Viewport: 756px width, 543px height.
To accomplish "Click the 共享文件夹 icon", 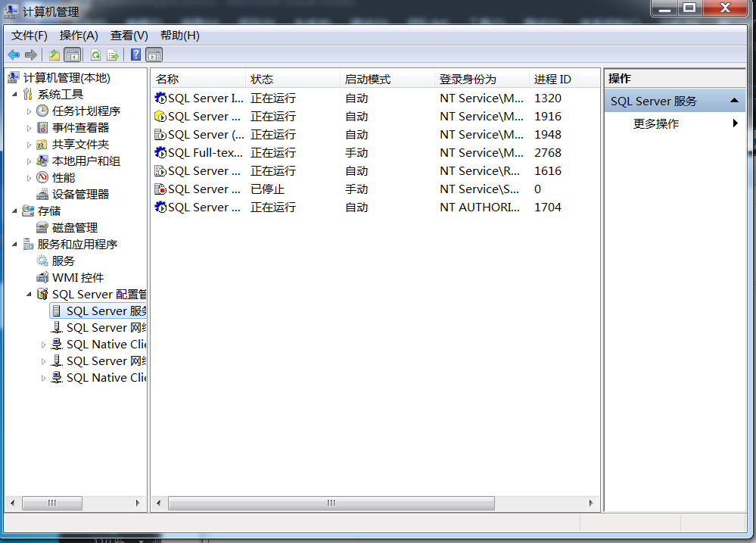I will pyautogui.click(x=42, y=145).
